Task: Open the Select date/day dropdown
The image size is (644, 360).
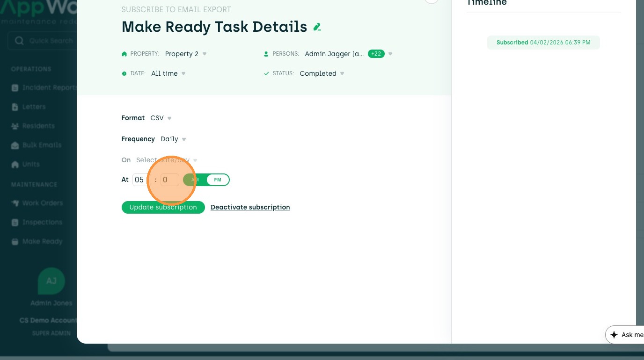Action: click(167, 160)
